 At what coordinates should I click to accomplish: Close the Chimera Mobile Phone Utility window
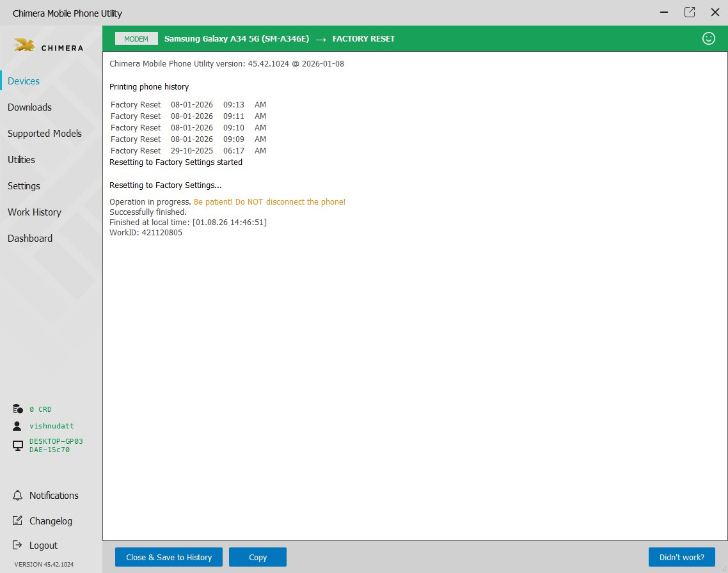pos(715,13)
